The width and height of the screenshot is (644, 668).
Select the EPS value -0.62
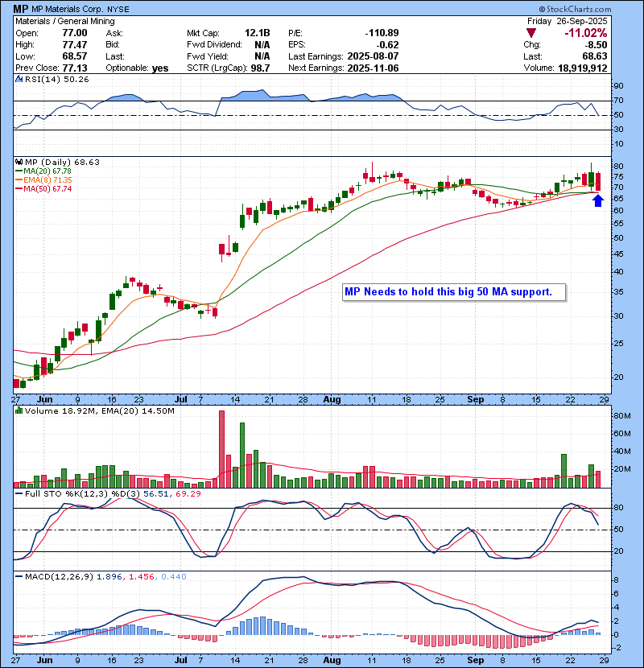[388, 45]
